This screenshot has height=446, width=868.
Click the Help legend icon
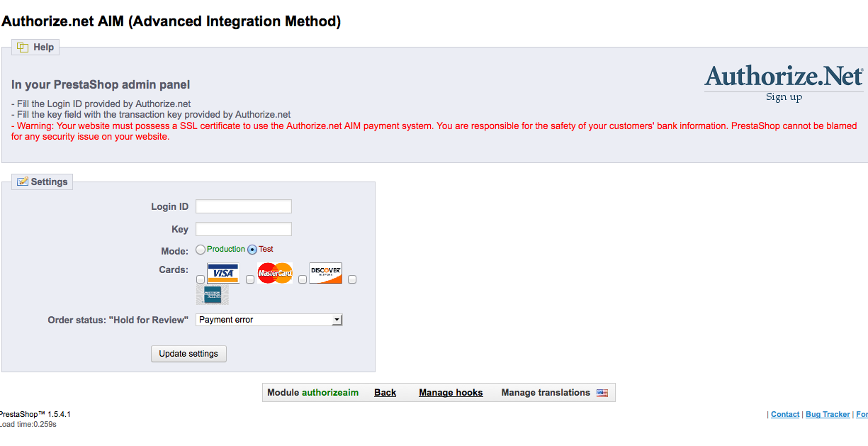(23, 47)
